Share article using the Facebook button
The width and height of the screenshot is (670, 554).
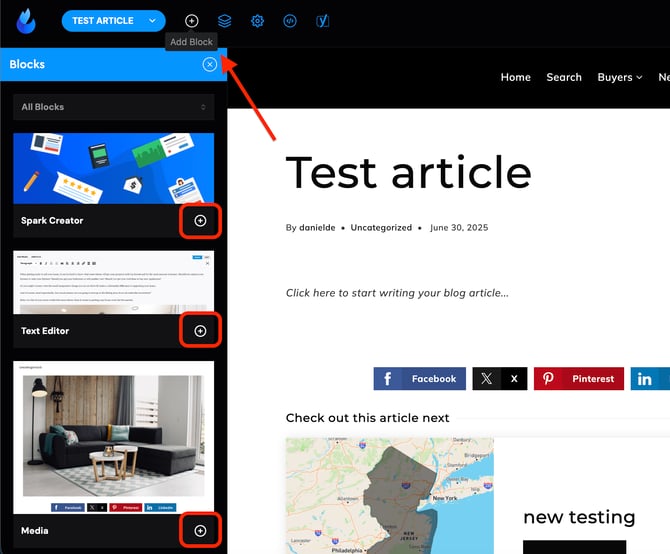421,379
